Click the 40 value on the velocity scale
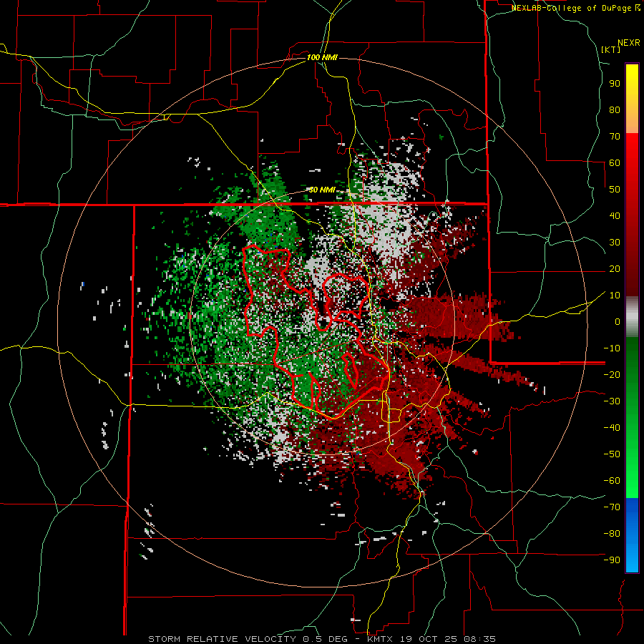Screen dimensions: 644x644 point(615,215)
